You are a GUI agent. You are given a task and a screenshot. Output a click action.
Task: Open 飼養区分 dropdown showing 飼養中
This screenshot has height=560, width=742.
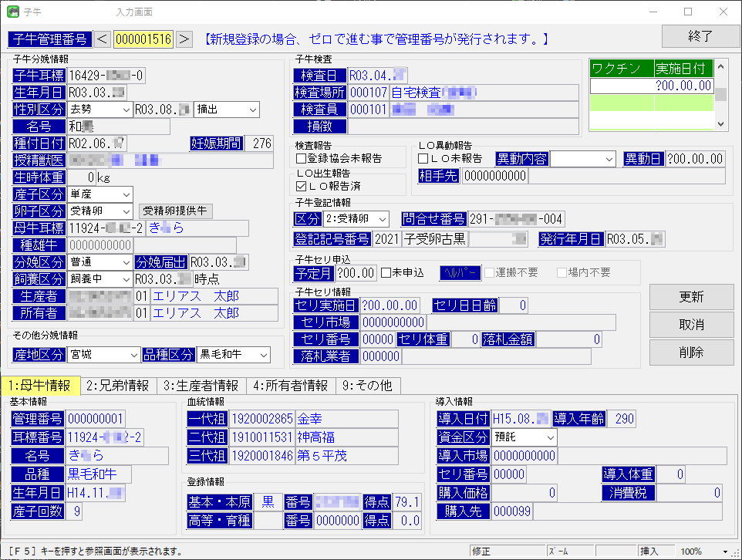click(99, 279)
